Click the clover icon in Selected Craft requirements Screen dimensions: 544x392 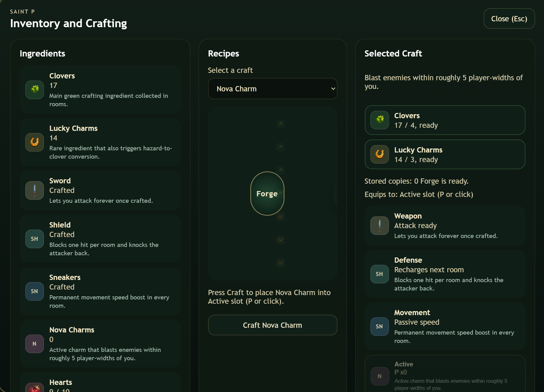click(380, 120)
